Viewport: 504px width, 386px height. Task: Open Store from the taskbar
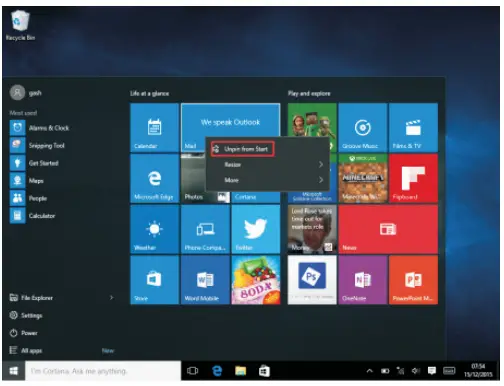point(264,371)
